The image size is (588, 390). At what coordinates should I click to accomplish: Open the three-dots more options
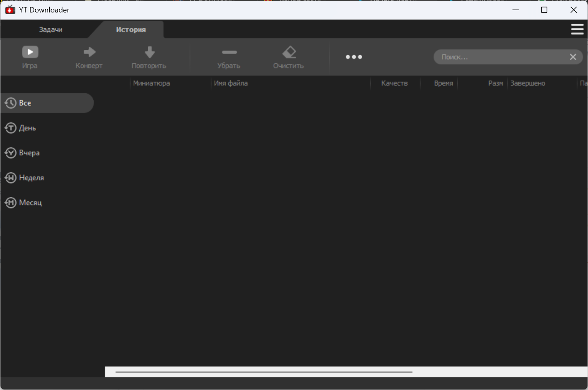click(354, 57)
